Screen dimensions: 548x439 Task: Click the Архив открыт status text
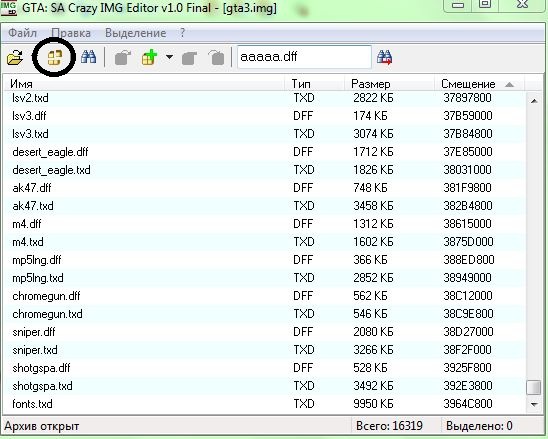tap(42, 427)
